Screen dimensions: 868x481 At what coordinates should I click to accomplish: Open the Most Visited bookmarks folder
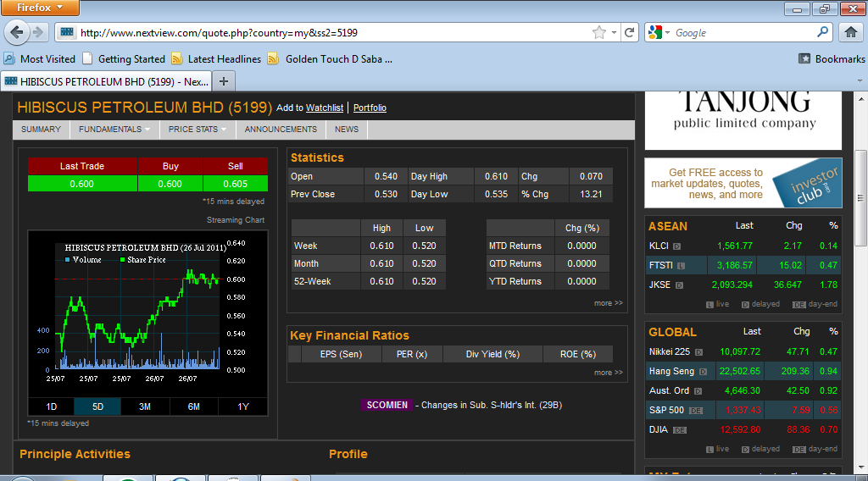coord(39,58)
